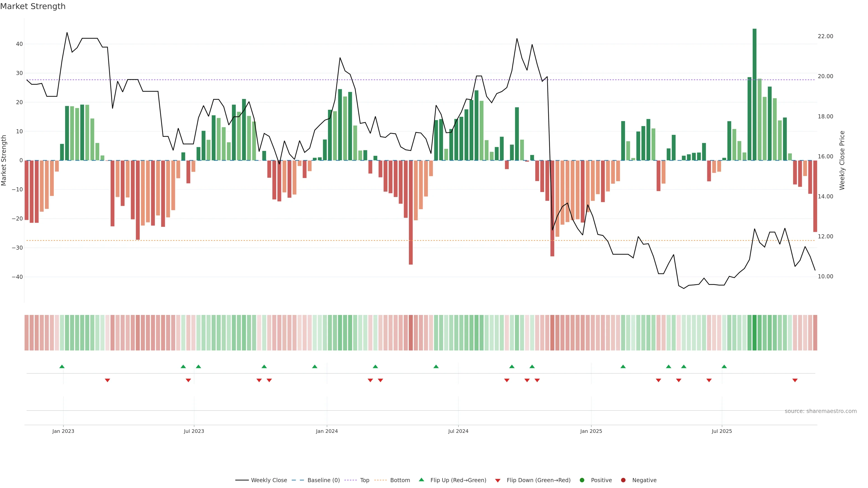Click the Market Strength chart title
868x488 pixels.
(33, 6)
